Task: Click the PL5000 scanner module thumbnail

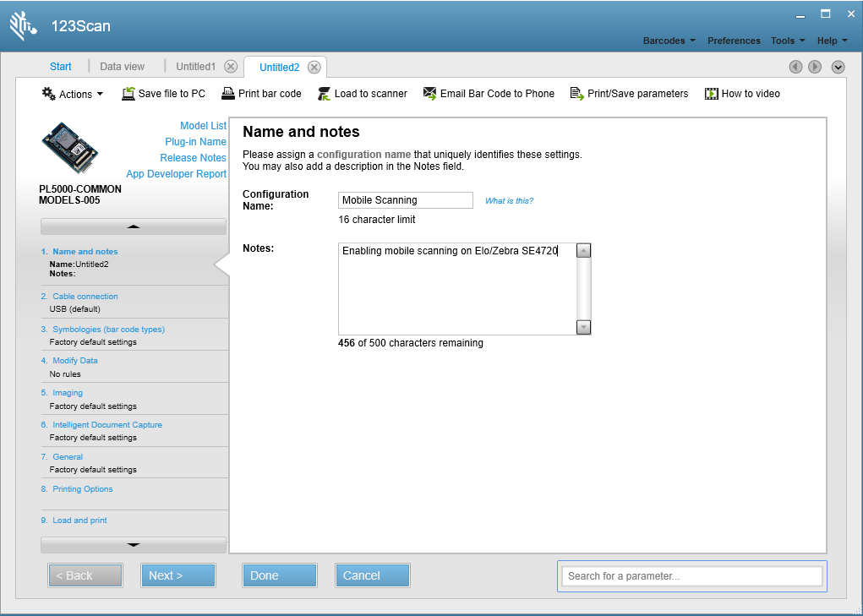Action: point(70,148)
